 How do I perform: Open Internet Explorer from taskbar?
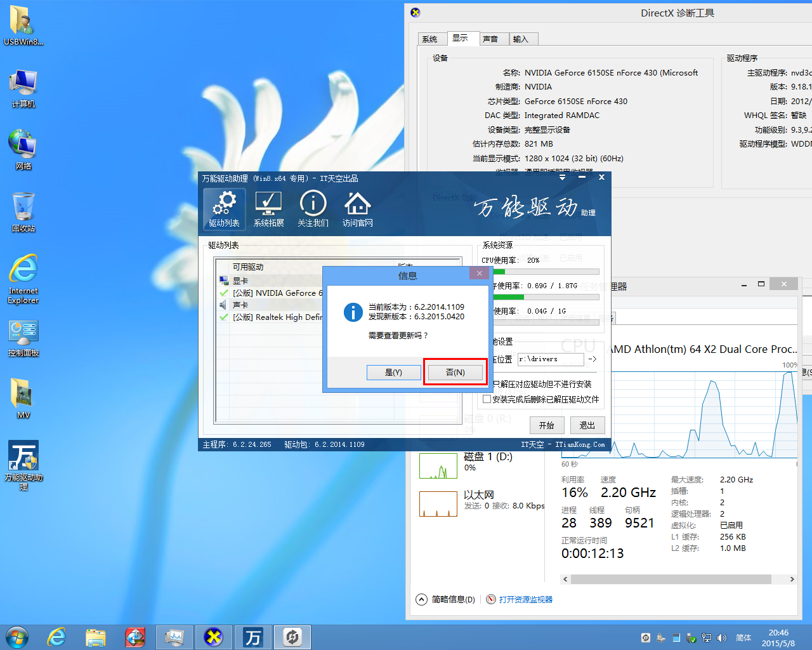click(x=57, y=637)
